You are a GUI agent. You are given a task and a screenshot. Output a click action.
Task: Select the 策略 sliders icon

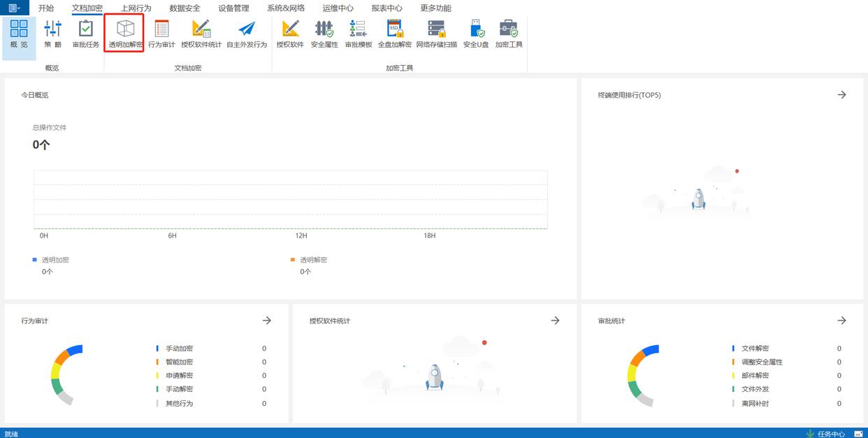tap(53, 34)
